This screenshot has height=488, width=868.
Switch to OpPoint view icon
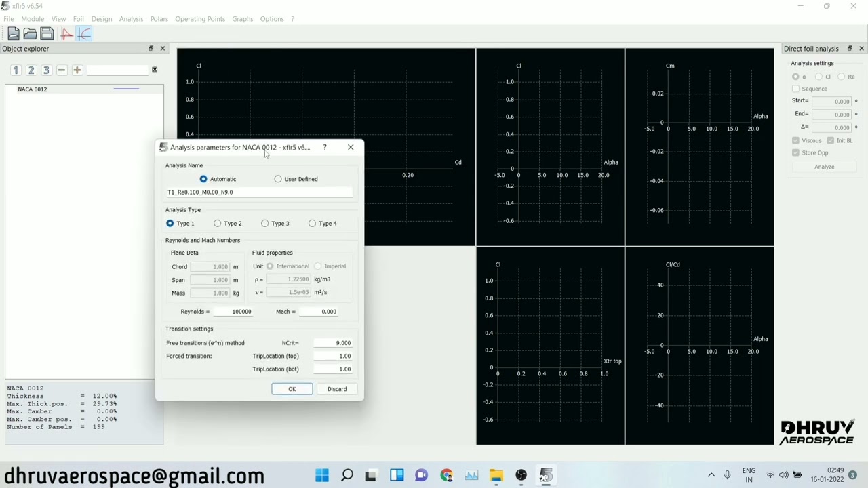tap(66, 34)
